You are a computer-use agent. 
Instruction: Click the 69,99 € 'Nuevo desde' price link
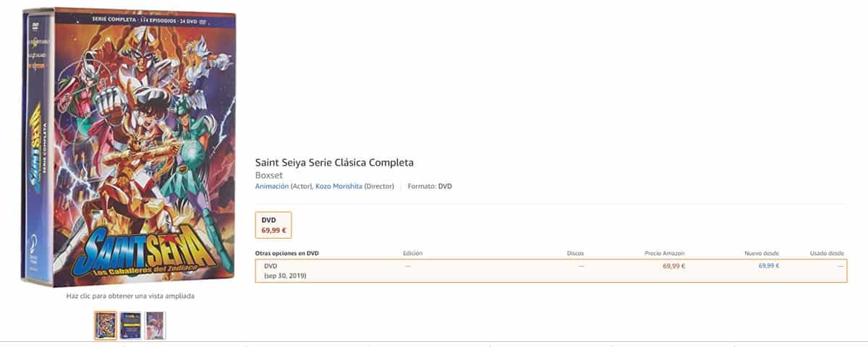pyautogui.click(x=768, y=266)
